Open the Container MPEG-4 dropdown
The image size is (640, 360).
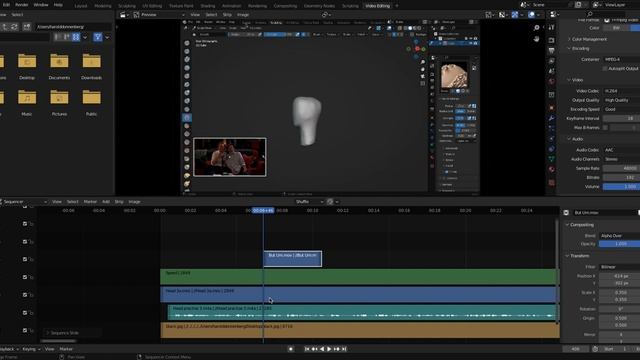coord(621,59)
